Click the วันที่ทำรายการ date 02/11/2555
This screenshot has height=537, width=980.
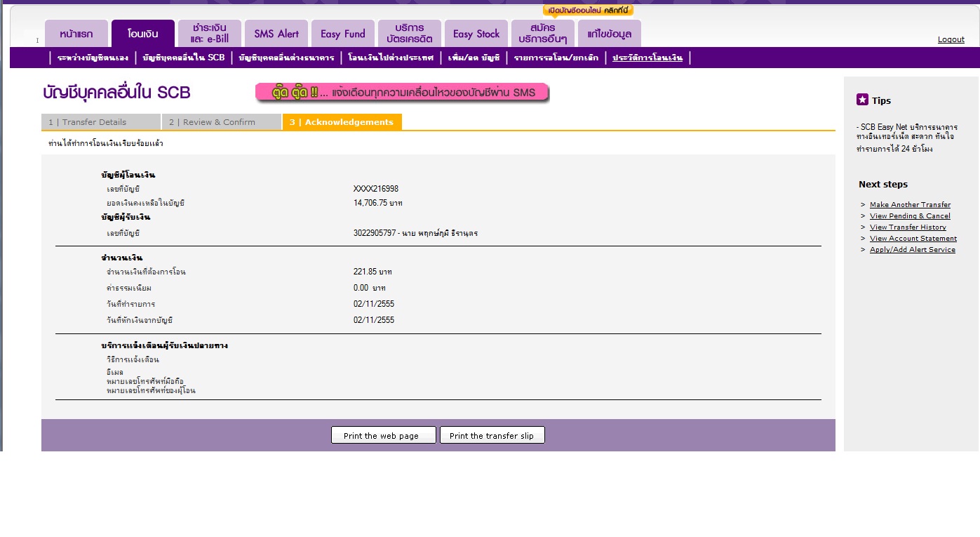click(x=374, y=304)
